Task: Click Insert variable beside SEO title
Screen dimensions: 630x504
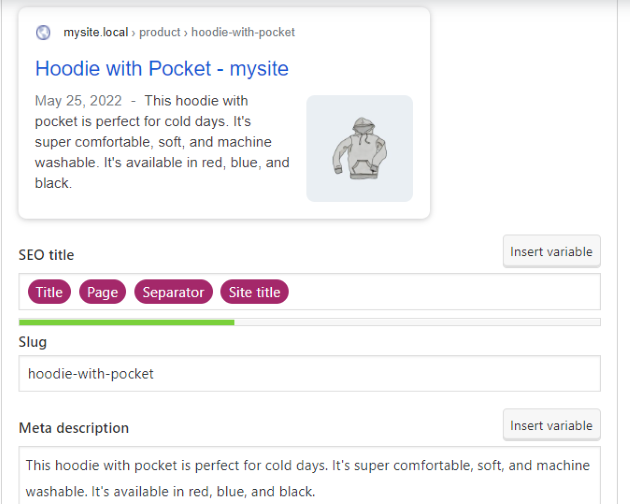Action: tap(551, 252)
